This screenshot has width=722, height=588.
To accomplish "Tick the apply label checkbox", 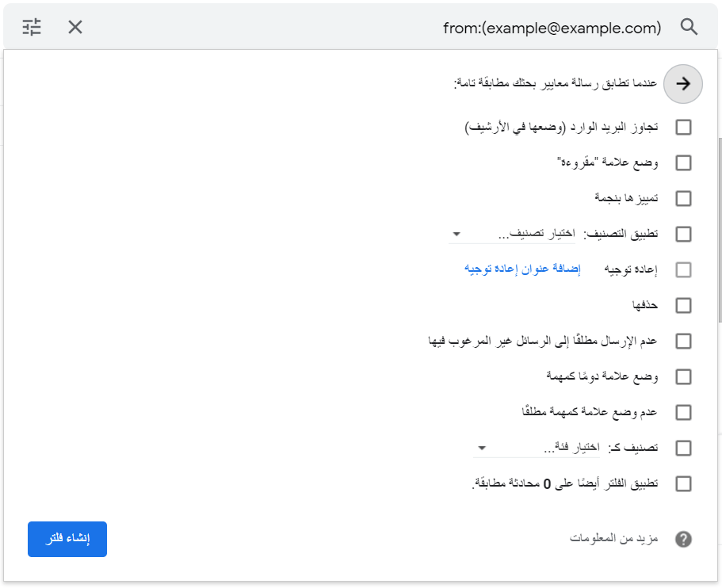I will tap(683, 235).
